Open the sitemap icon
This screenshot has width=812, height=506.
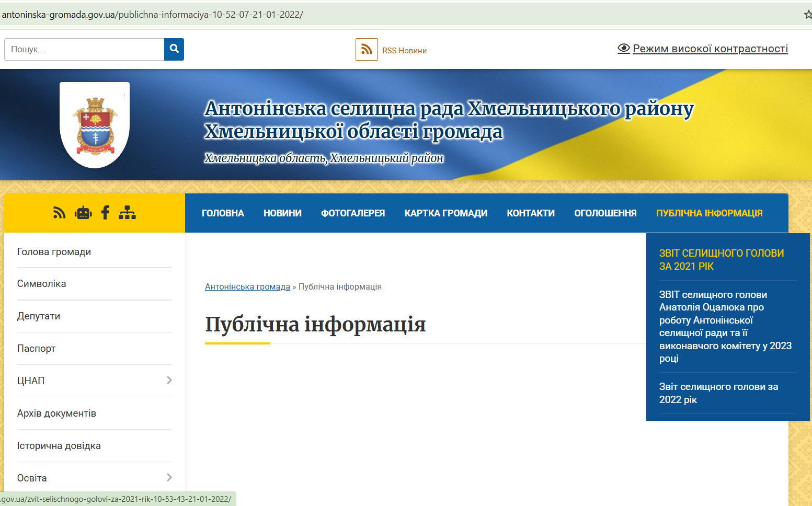pos(127,212)
